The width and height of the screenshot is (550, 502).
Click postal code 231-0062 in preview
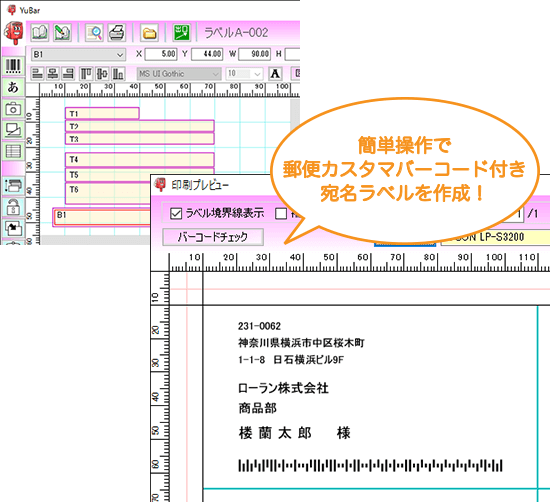259,326
